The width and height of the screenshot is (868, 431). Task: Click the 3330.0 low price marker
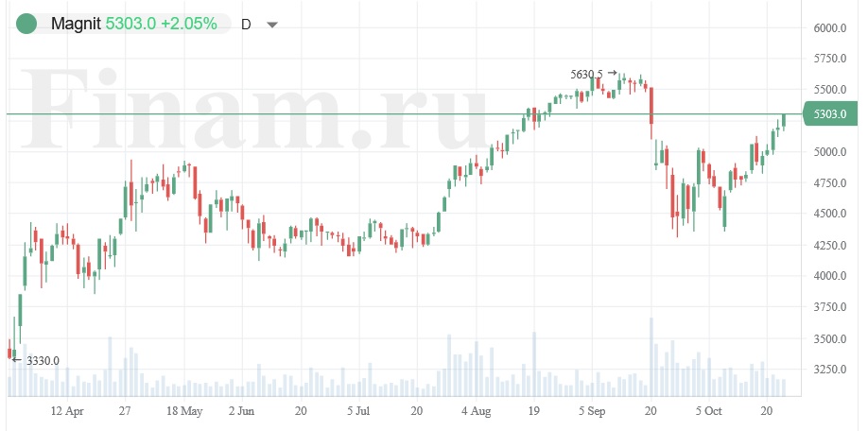tap(43, 360)
